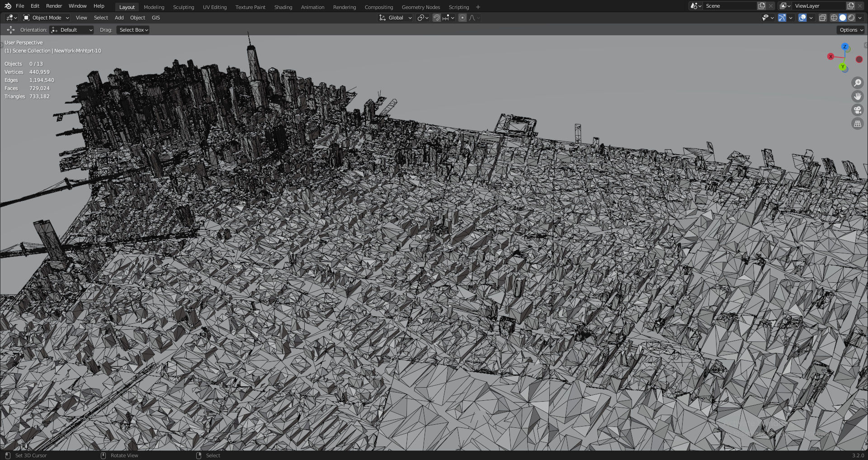
Task: Click the new view layer copy icon
Action: tap(851, 6)
